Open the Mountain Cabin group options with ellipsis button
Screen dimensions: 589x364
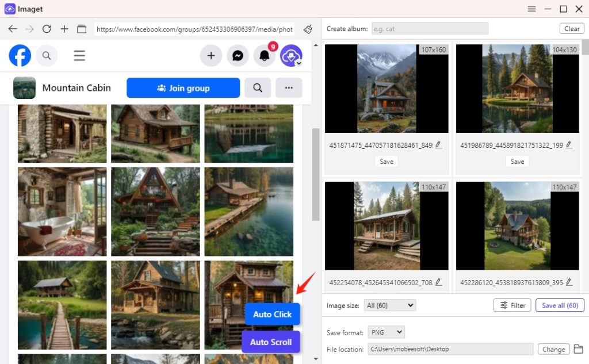289,87
